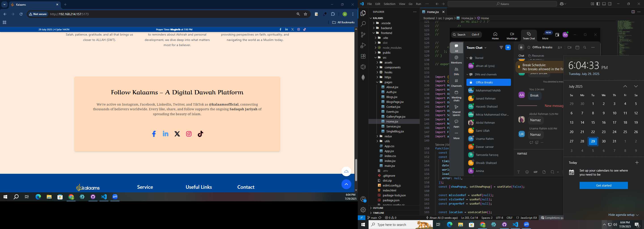Click the emoji icon in Zoom message toolbar
The height and width of the screenshot is (229, 644).
[527, 172]
